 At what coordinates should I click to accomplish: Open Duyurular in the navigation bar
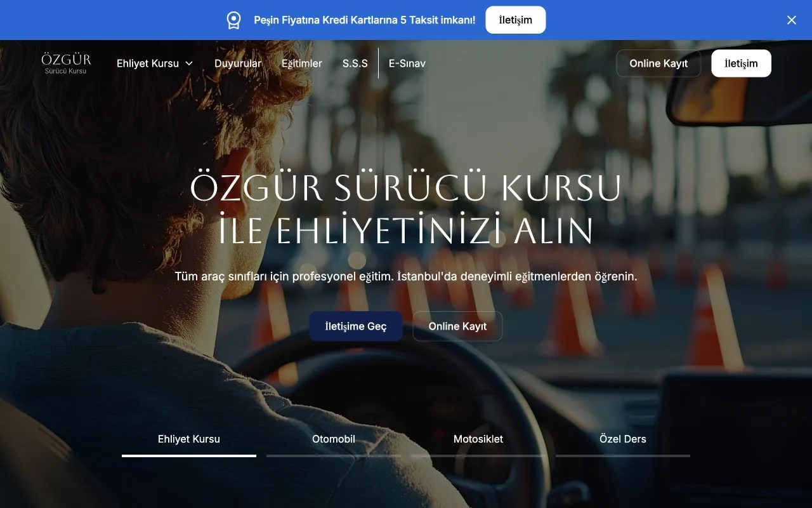[238, 63]
